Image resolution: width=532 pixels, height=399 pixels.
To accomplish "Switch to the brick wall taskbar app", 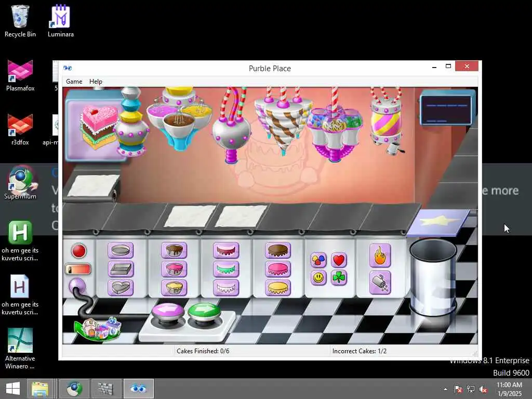I will tap(105, 389).
